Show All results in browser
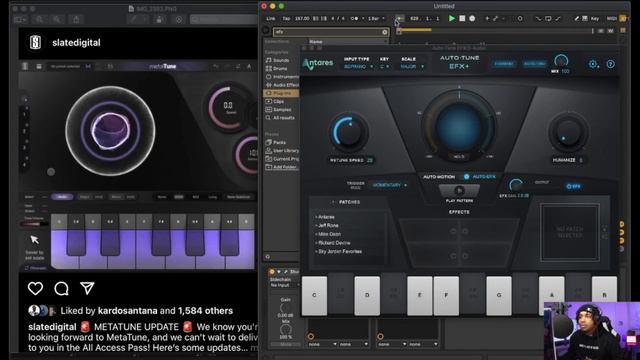The height and width of the screenshot is (360, 640). [x=280, y=118]
